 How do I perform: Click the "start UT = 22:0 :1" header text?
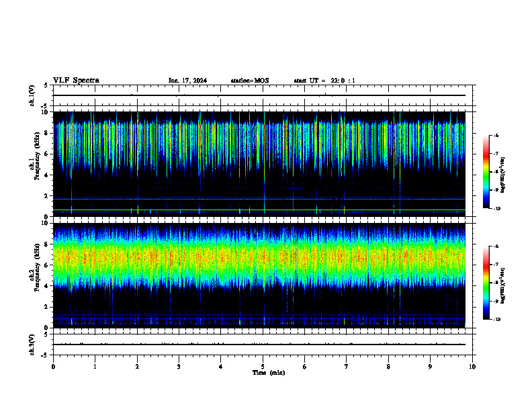pos(324,81)
